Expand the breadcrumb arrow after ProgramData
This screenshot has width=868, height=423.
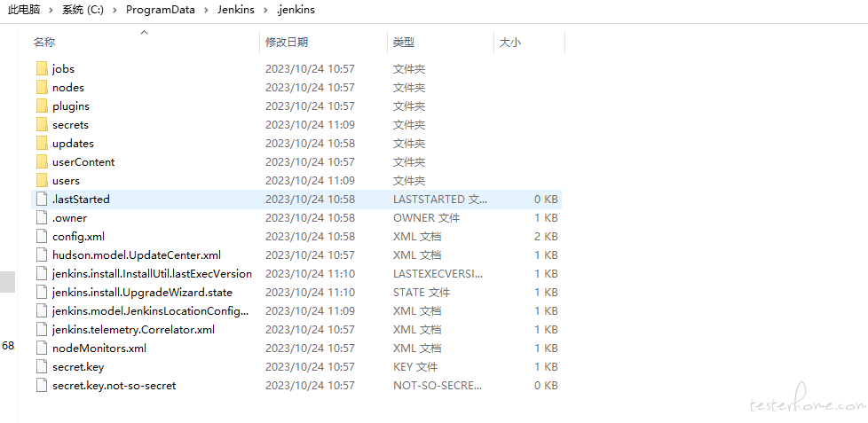(206, 10)
